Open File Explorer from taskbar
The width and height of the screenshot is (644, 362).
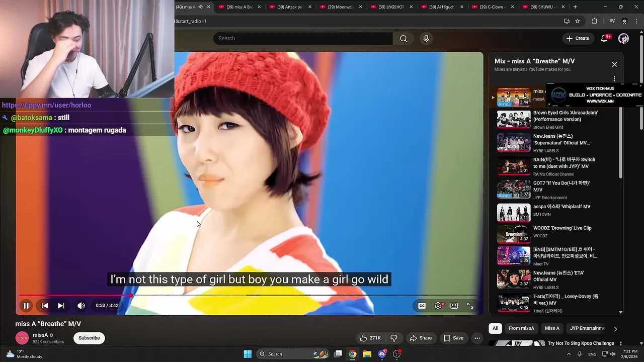(367, 354)
